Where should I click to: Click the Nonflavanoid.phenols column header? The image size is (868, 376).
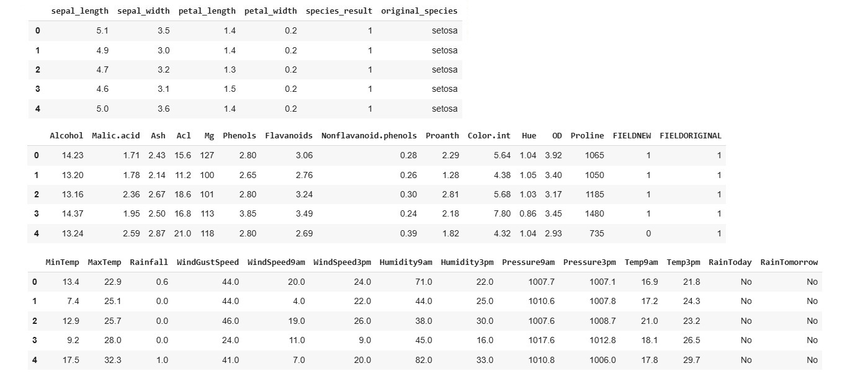click(x=369, y=135)
